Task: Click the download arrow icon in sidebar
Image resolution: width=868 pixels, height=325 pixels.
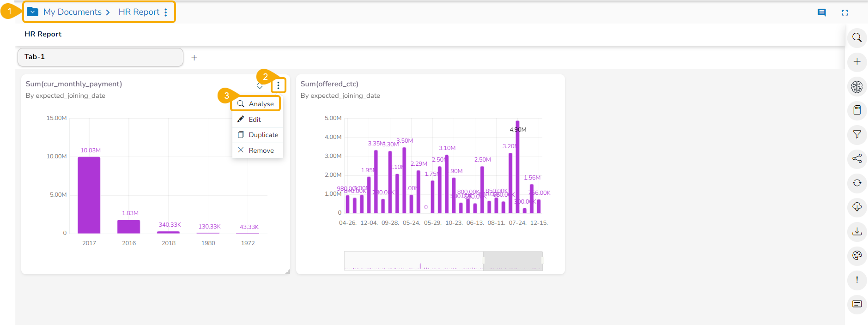Action: (x=856, y=231)
